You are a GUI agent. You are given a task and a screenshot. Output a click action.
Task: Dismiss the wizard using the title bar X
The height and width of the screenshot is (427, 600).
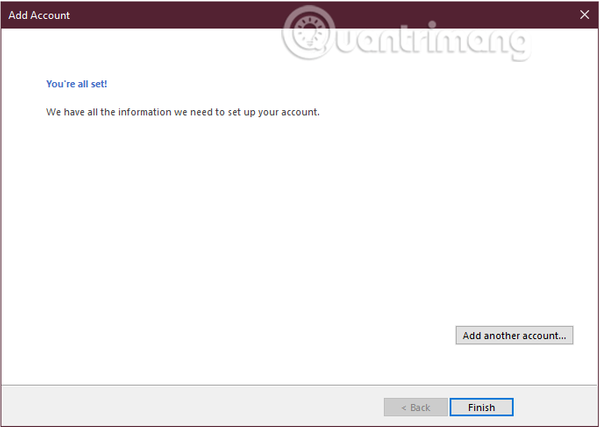pyautogui.click(x=584, y=15)
